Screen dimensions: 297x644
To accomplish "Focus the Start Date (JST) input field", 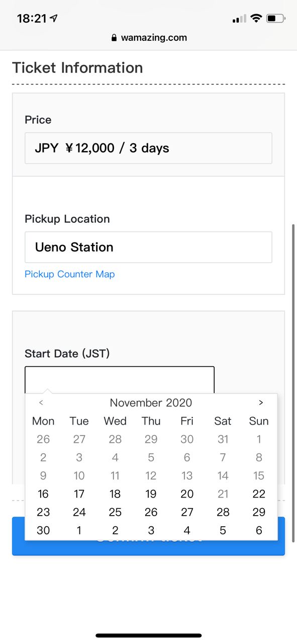I will click(x=120, y=380).
